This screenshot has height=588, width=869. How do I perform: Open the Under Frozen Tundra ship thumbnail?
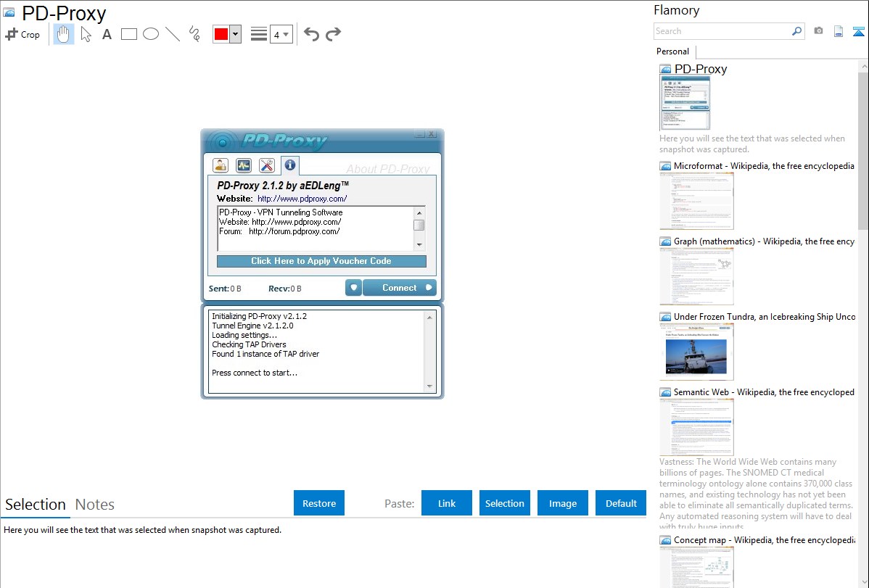(696, 352)
